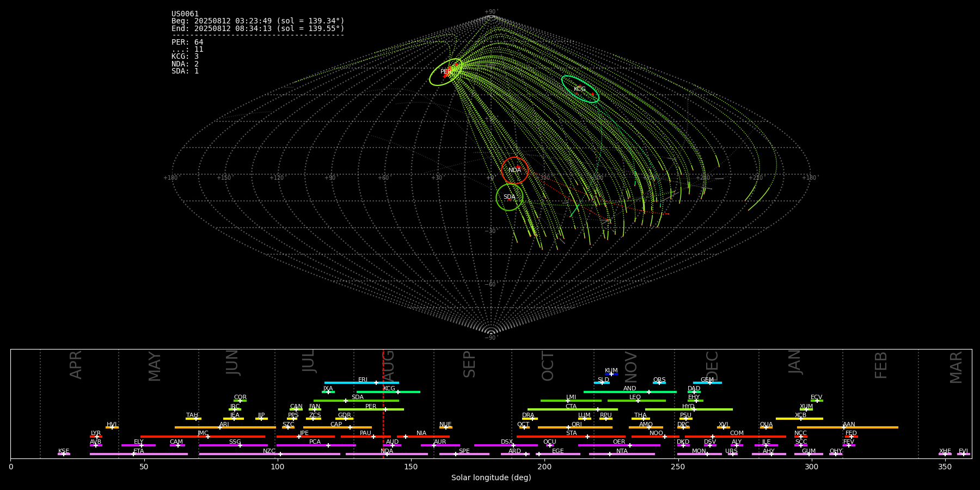
Task: Click the DEC month label in timeline
Action: pos(712,366)
